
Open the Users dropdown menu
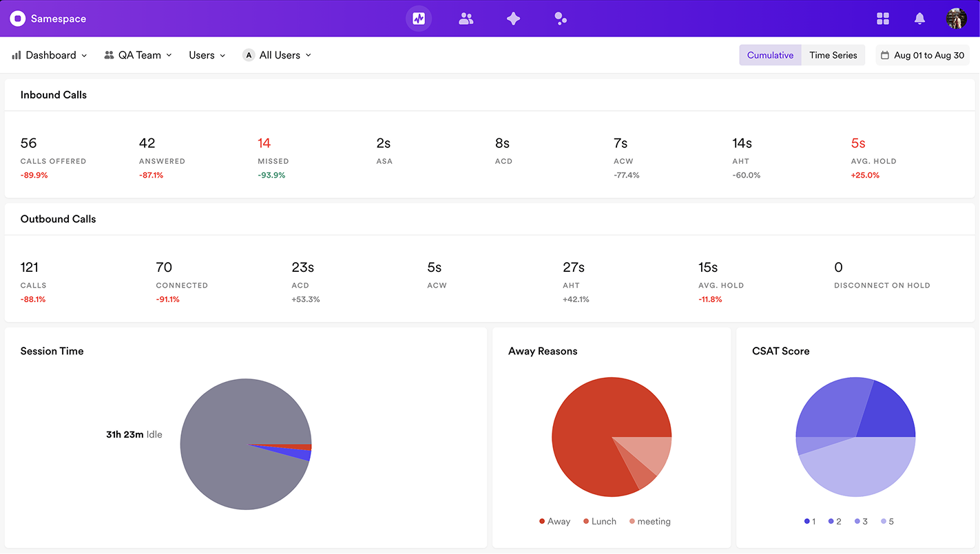[207, 55]
